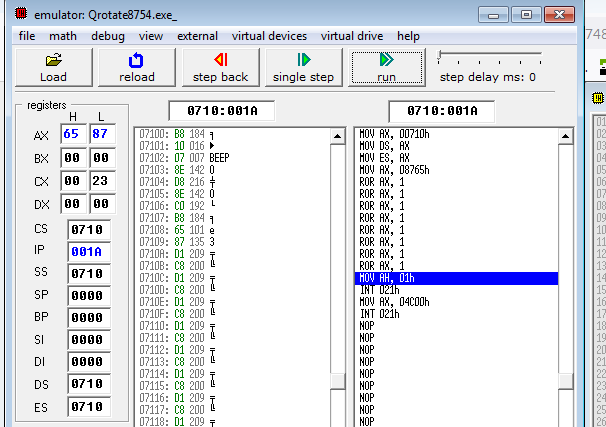This screenshot has width=606, height=427.
Task: Click the left memory address box 0710:001A
Action: pyautogui.click(x=214, y=111)
